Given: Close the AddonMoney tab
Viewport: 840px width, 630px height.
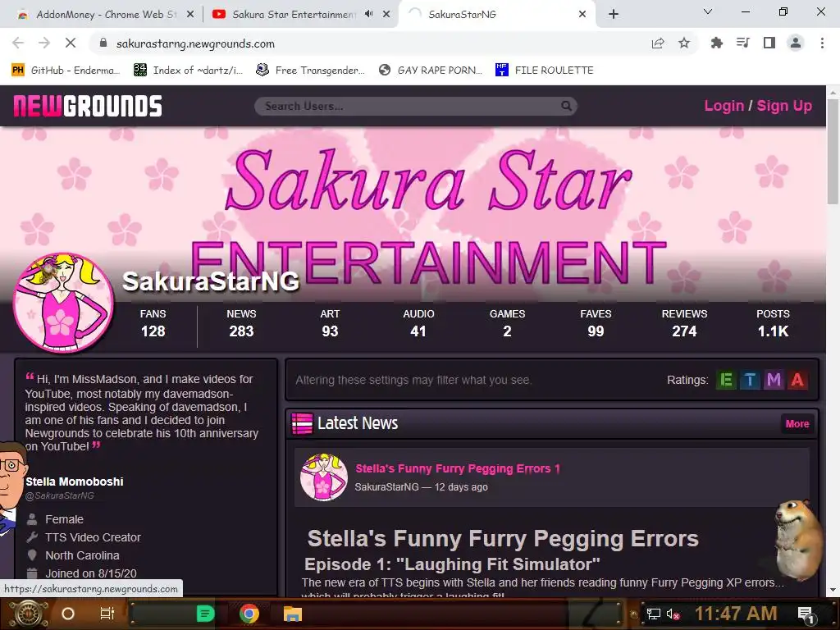Looking at the screenshot, I should click(x=190, y=15).
